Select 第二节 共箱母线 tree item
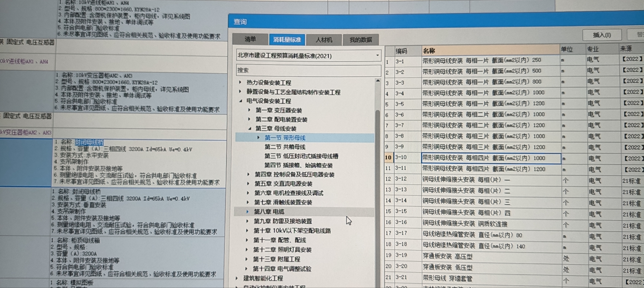This screenshot has height=288, width=644. pos(285,147)
